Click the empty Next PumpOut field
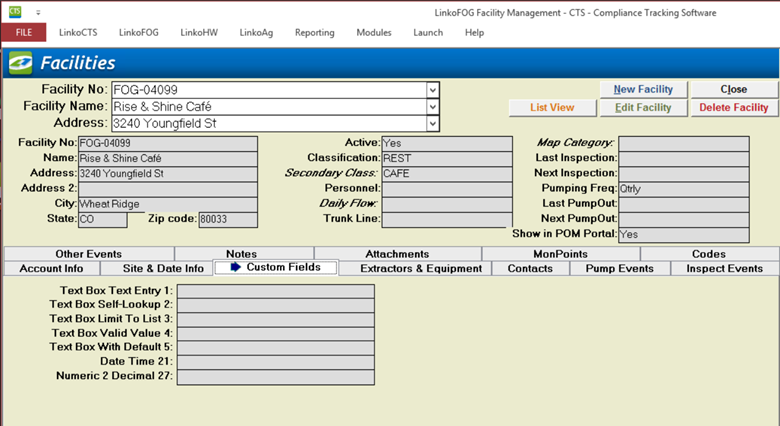780x426 pixels. tap(684, 219)
